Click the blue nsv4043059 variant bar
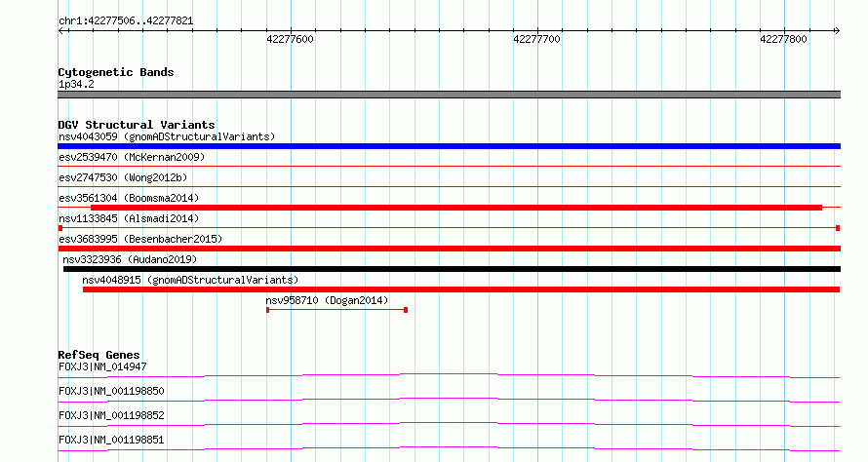 click(449, 146)
